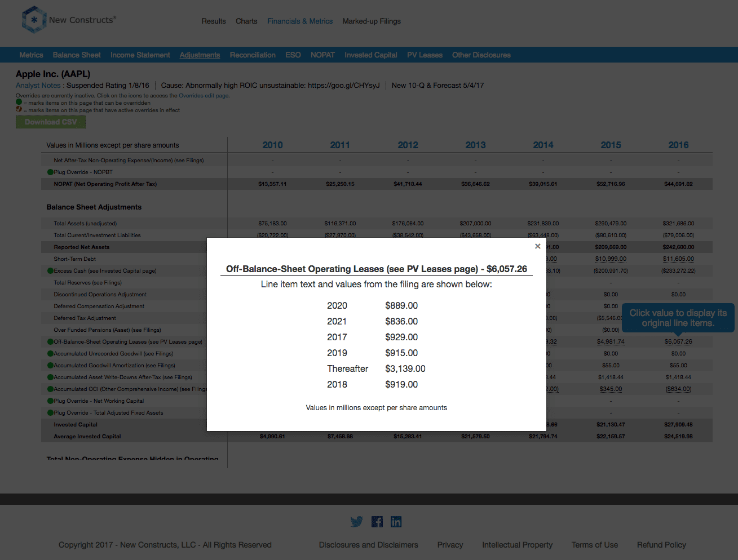Click the 2016 Short-Term Debt value $11,605.00
738x560 pixels.
point(678,259)
